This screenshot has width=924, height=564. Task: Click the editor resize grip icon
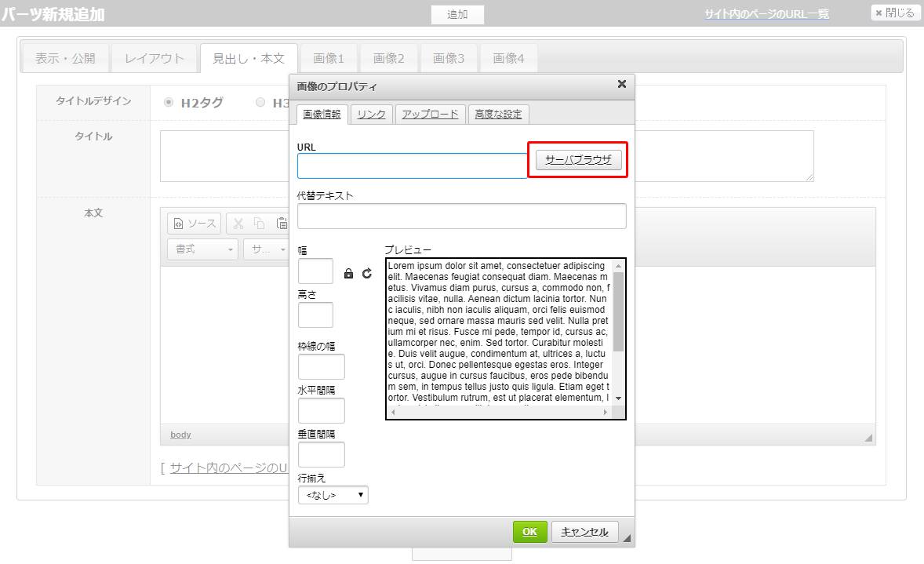(x=868, y=437)
